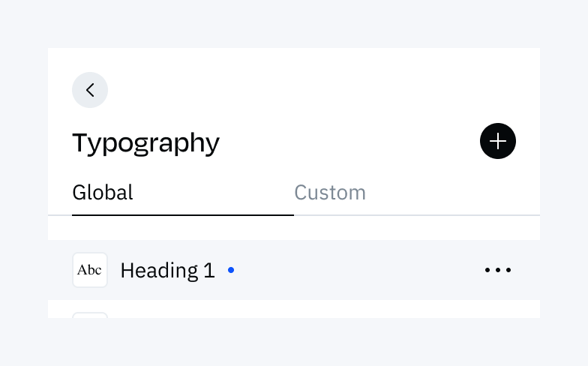
Task: Tap the black circular add icon
Action: coord(498,141)
